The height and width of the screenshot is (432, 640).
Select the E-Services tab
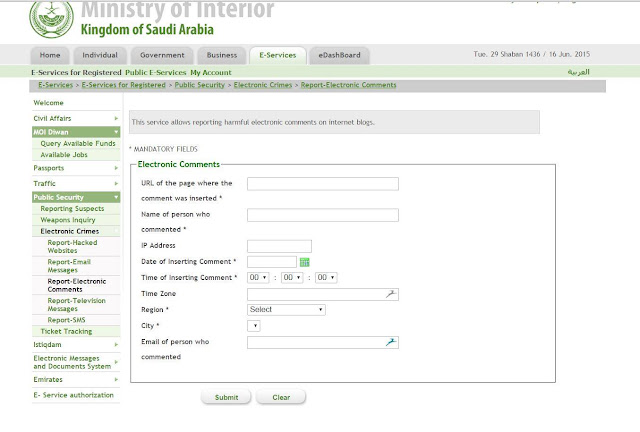point(278,55)
